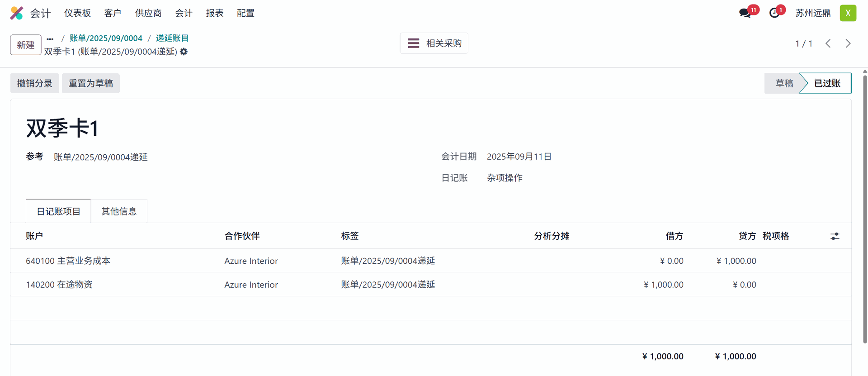
Task: Open the 报表 menu
Action: pos(215,13)
